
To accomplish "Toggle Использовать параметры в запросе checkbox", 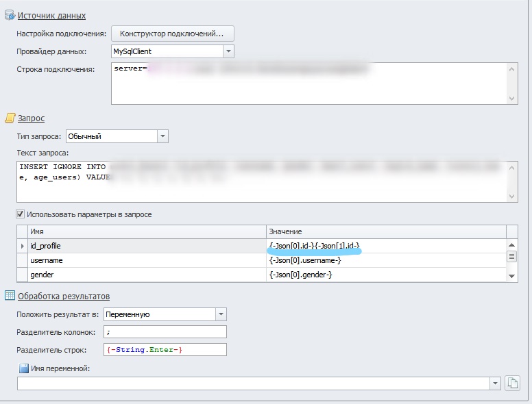I will [21, 214].
